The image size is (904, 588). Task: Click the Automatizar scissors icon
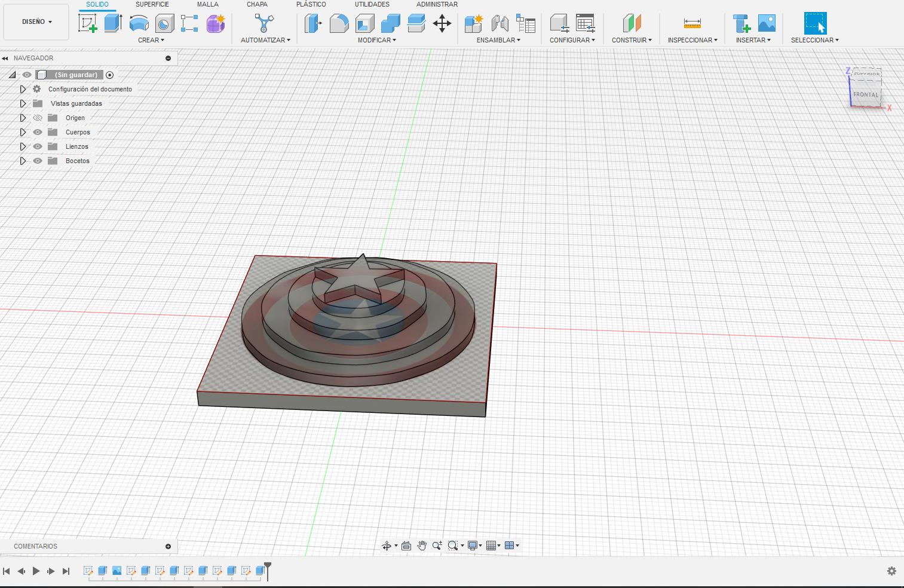pos(264,23)
